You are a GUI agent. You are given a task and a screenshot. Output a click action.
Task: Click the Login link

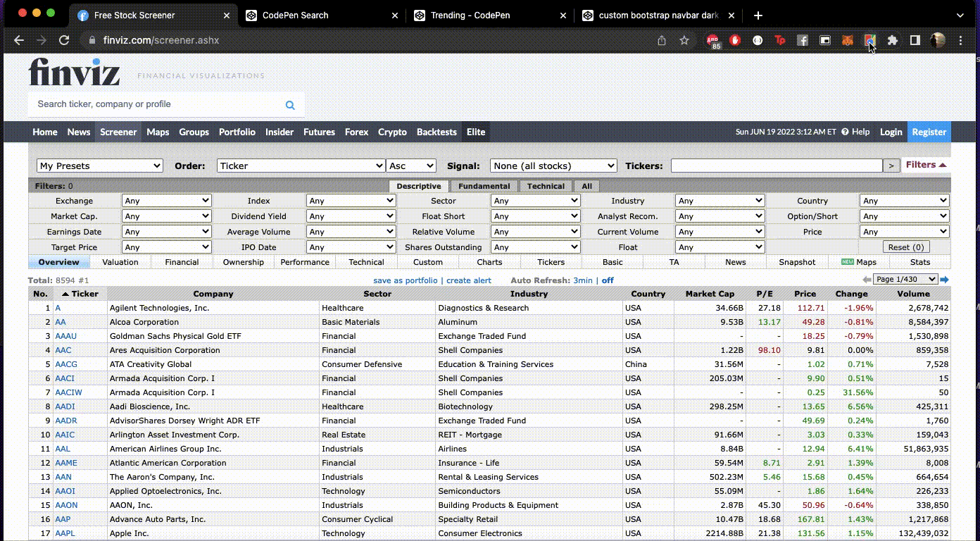coord(891,132)
